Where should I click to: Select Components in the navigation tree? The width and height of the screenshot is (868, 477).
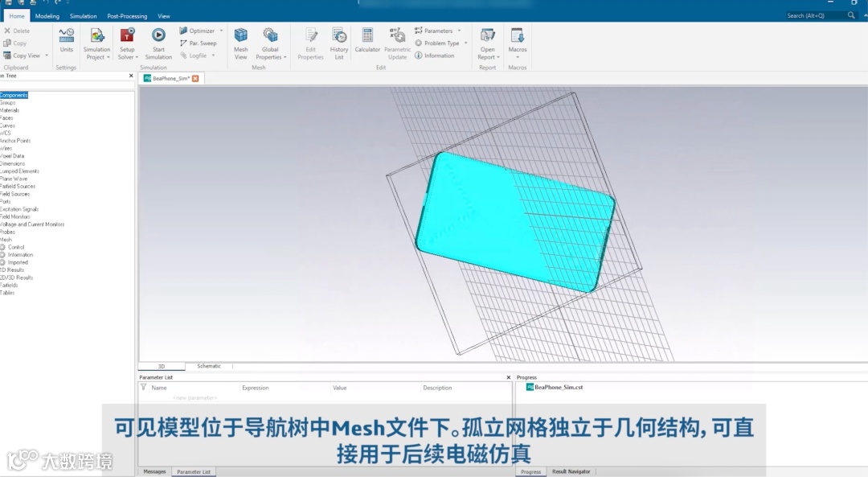[14, 95]
